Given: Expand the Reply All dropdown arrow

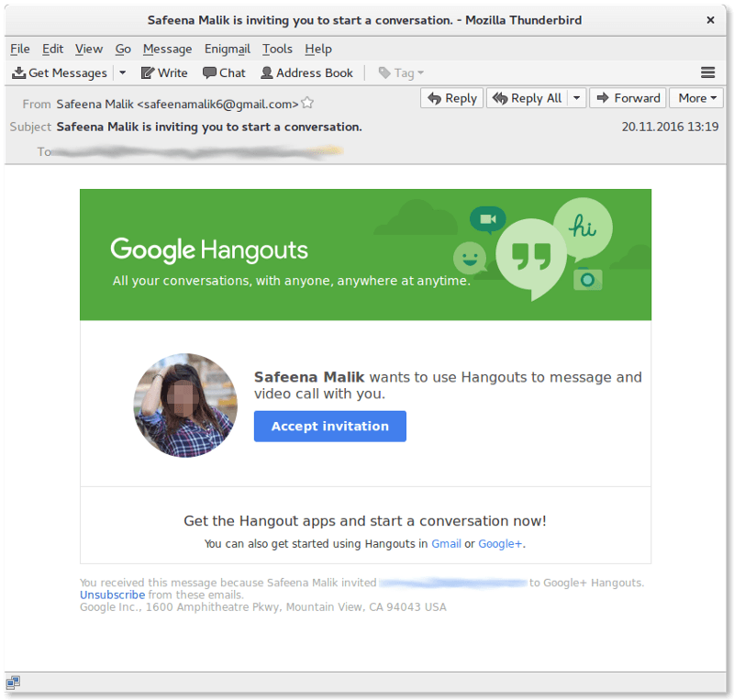Looking at the screenshot, I should coord(577,98).
